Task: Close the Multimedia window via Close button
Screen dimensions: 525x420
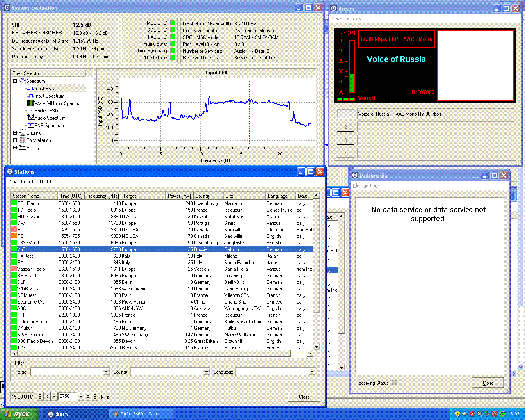Action: pos(488,383)
